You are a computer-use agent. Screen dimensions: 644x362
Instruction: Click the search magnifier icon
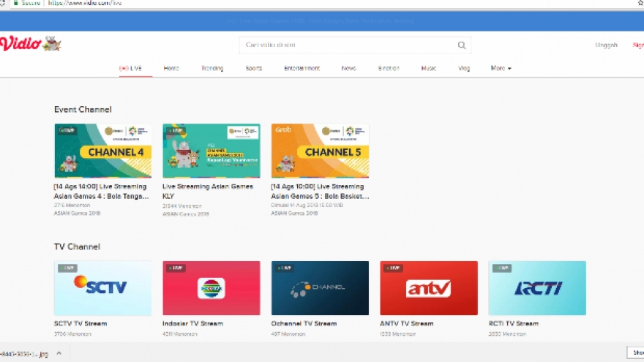[x=462, y=45]
